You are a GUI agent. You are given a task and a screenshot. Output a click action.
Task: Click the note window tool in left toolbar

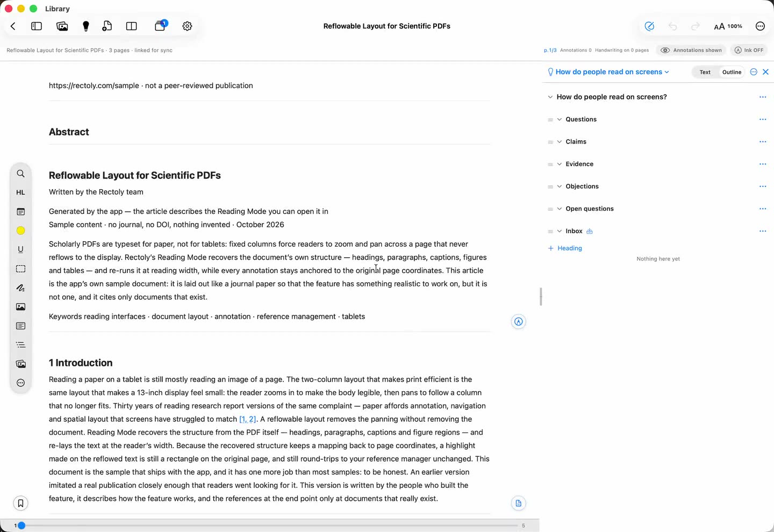pyautogui.click(x=20, y=212)
